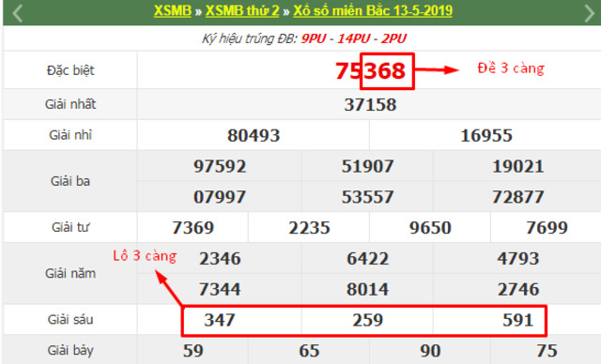Go to previous lottery result with left arrow
This screenshot has height=364, width=601.
(x=17, y=13)
